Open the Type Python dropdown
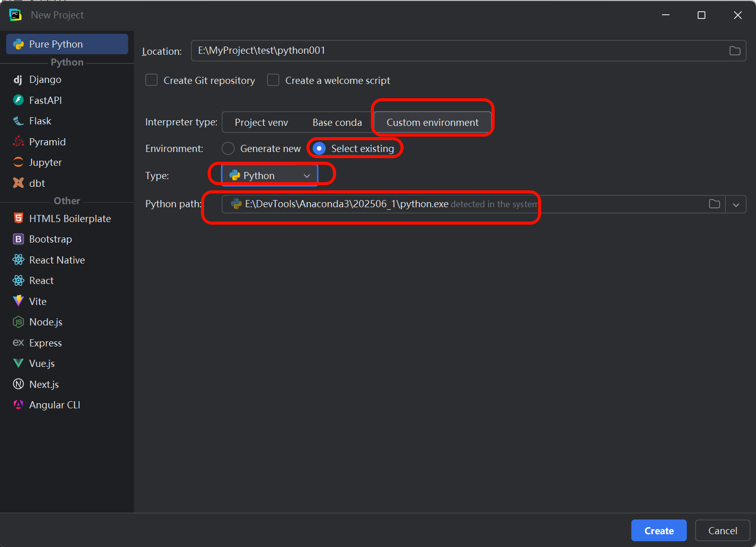 click(x=270, y=176)
